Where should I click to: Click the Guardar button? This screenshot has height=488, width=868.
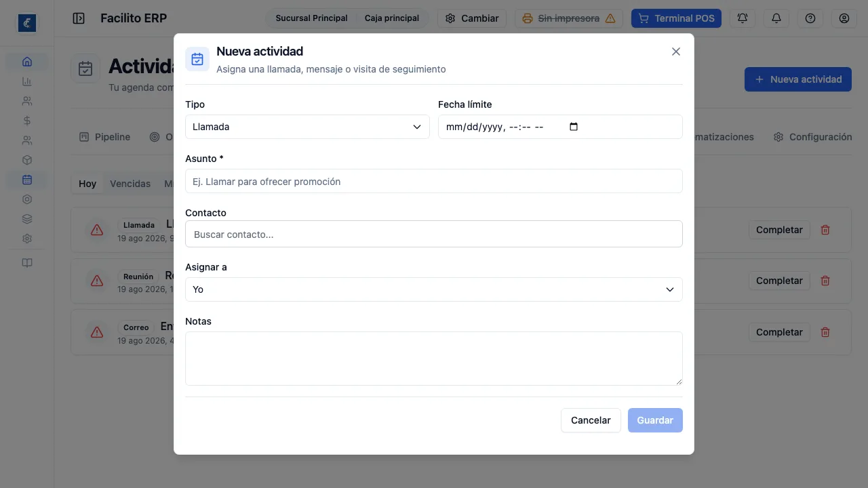point(655,420)
